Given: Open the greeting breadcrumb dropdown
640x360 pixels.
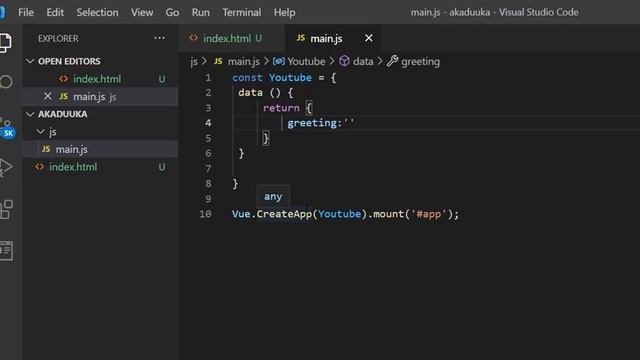Looking at the screenshot, I should click(x=420, y=62).
